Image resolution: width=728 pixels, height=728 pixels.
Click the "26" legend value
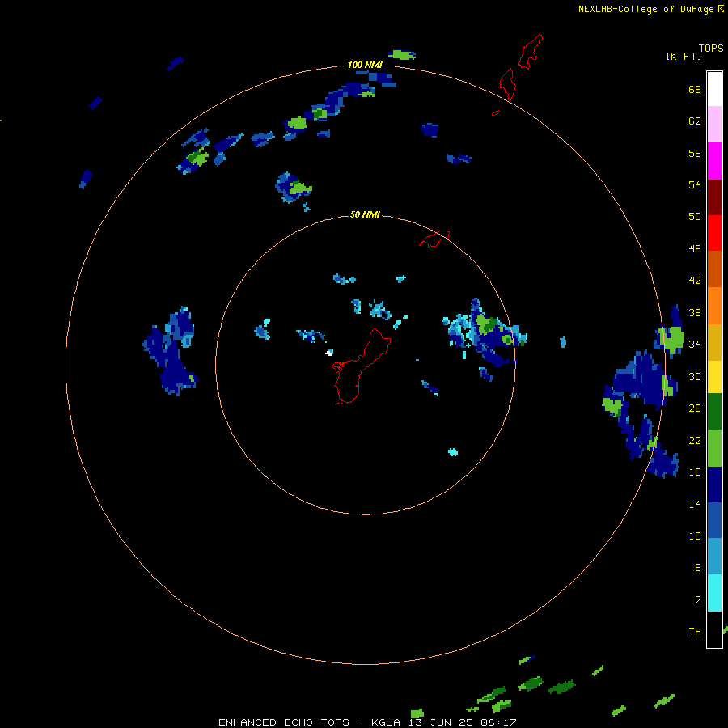(x=695, y=408)
